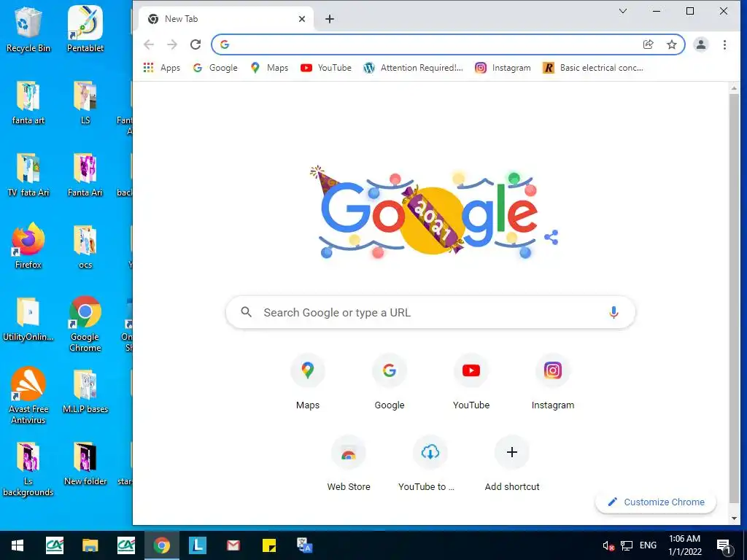
Task: Click the Add shortcut button
Action: coord(512,464)
